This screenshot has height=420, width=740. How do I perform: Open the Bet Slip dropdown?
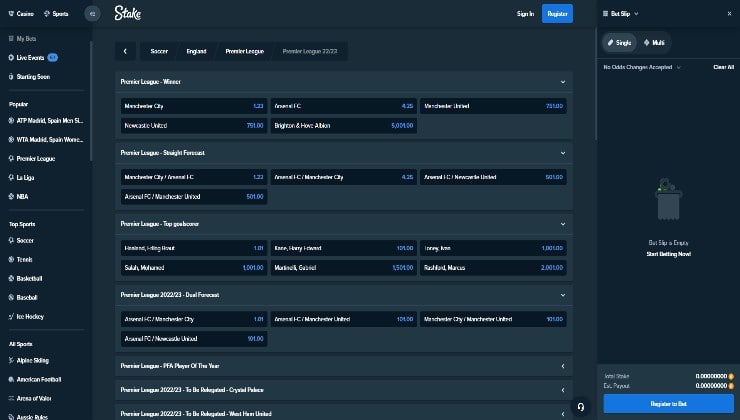[621, 14]
